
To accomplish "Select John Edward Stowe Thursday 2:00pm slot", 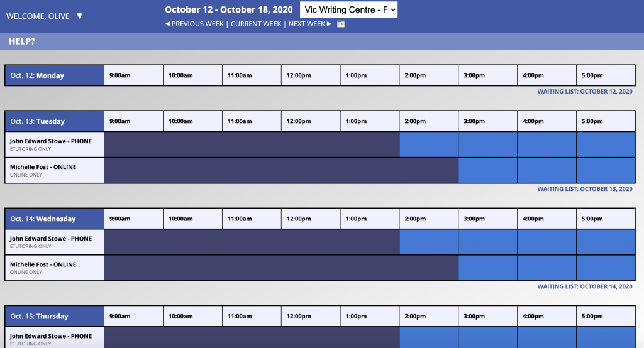I will pos(428,337).
